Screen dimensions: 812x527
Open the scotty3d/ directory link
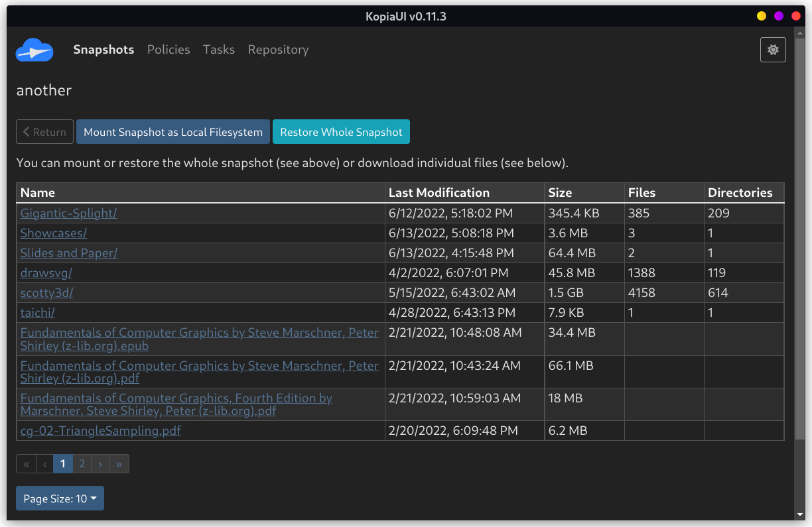coord(46,292)
